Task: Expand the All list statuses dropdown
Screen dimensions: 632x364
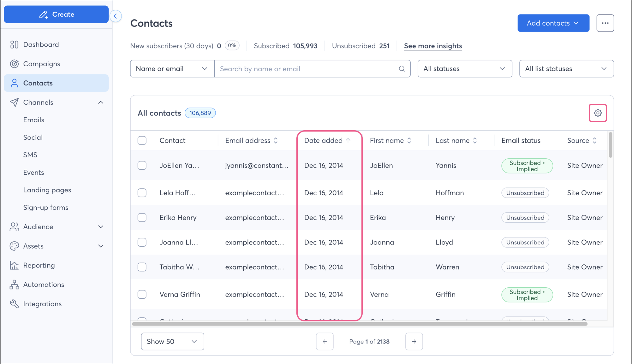Action: (x=566, y=68)
